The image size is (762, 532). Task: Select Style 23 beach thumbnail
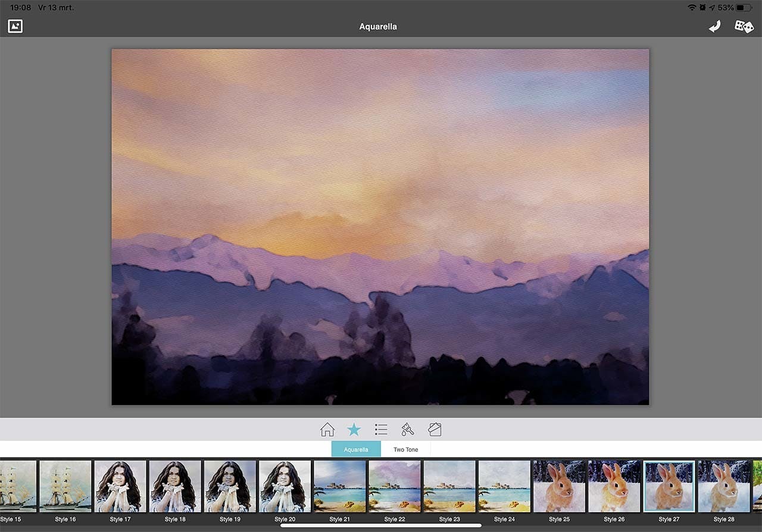click(x=449, y=486)
